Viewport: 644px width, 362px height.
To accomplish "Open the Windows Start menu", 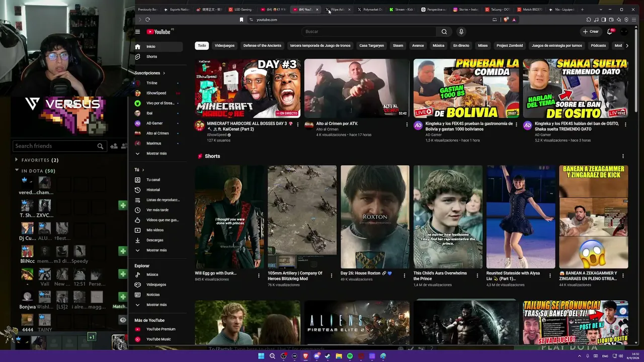I will click(x=261, y=356).
